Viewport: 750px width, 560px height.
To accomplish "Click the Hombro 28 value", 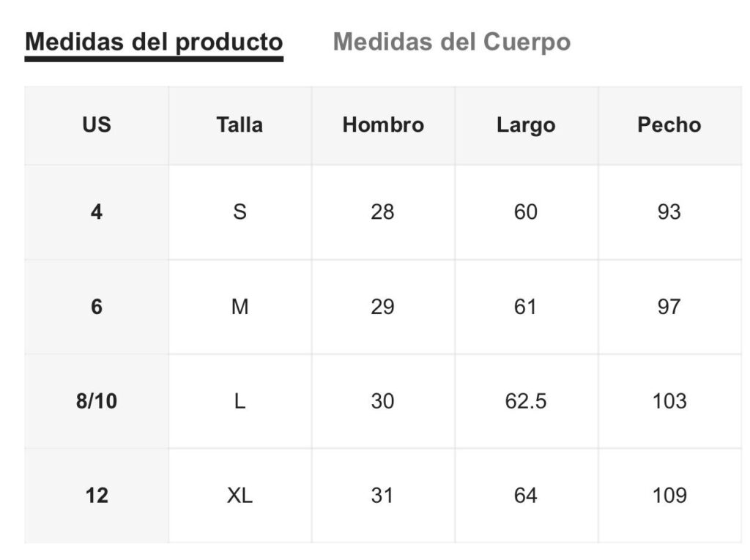I will pos(382,212).
